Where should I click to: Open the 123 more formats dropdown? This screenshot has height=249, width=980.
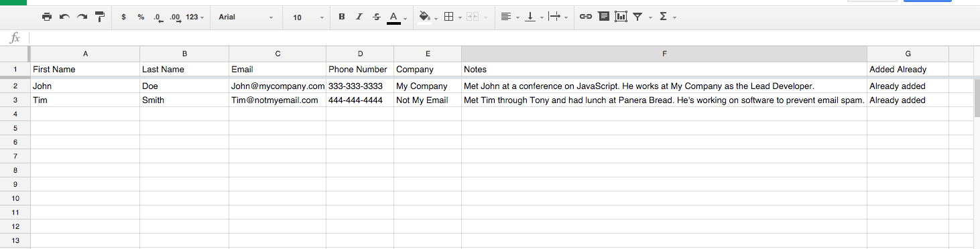[x=195, y=17]
